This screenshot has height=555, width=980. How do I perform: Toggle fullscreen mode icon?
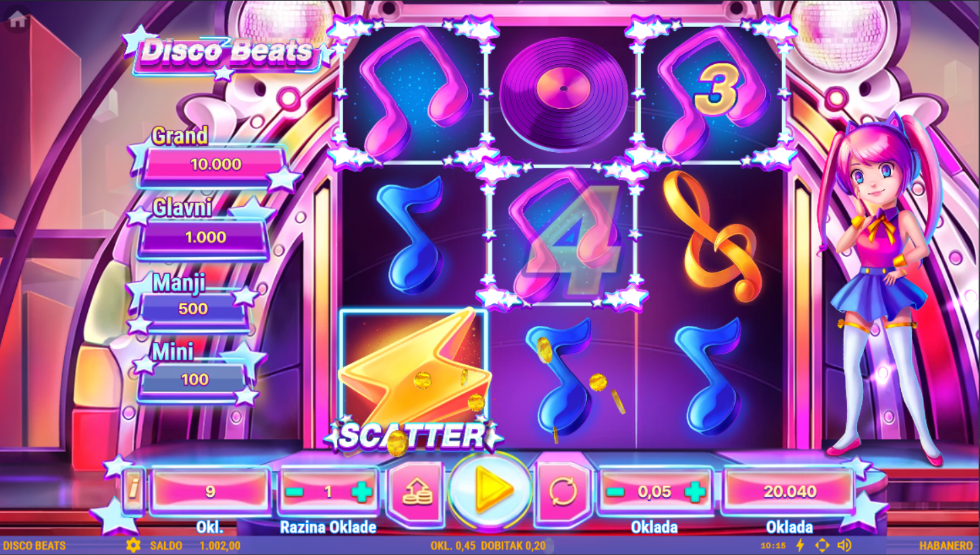(x=822, y=545)
